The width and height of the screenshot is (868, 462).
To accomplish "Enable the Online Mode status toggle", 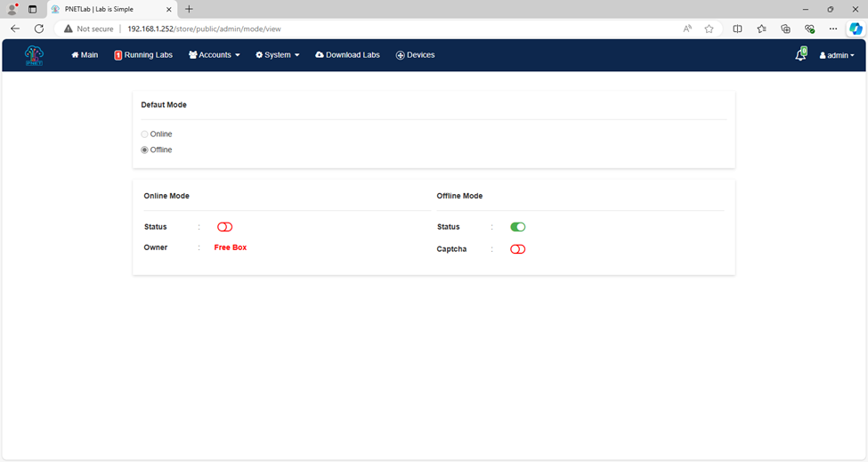I will (x=224, y=227).
